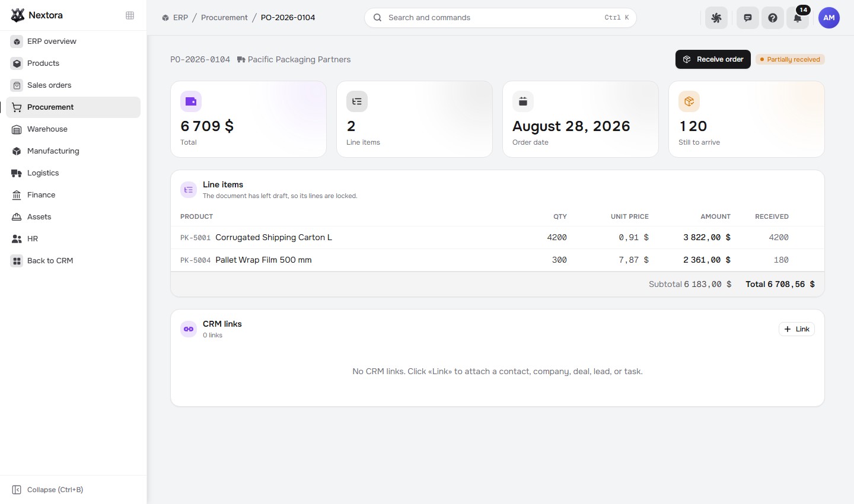Image resolution: width=854 pixels, height=504 pixels.
Task: Click the Receive order button
Action: coord(713,59)
